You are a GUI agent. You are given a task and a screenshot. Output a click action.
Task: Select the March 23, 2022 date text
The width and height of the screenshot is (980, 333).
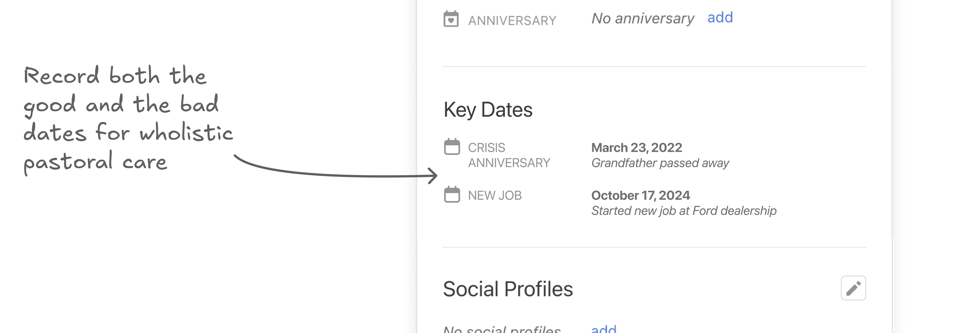point(637,147)
